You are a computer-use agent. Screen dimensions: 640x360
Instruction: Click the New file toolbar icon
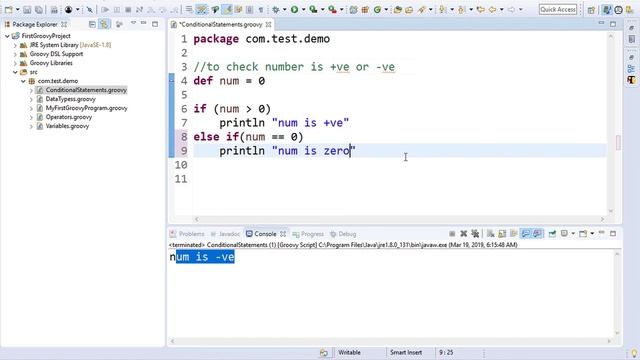tap(8, 9)
